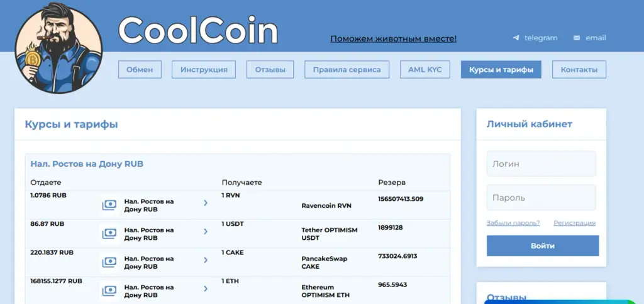Image resolution: width=644 pixels, height=304 pixels.
Task: Open the Инструкция menu item
Action: (x=204, y=69)
